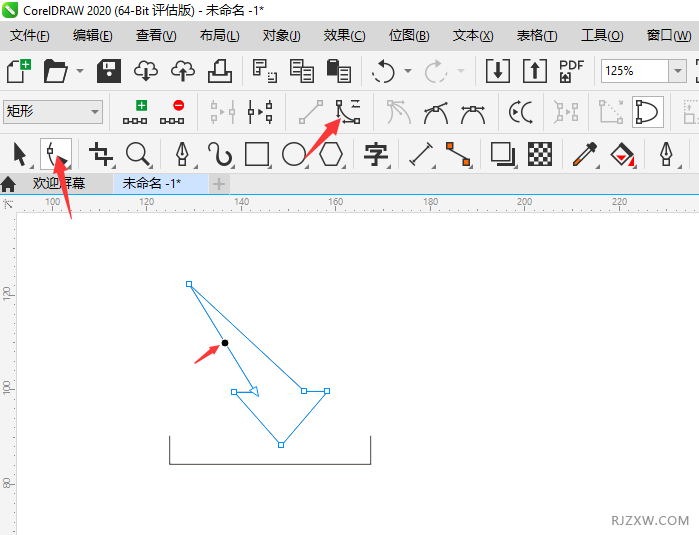This screenshot has height=535, width=699.
Task: Select the Connector tool
Action: pyautogui.click(x=458, y=154)
